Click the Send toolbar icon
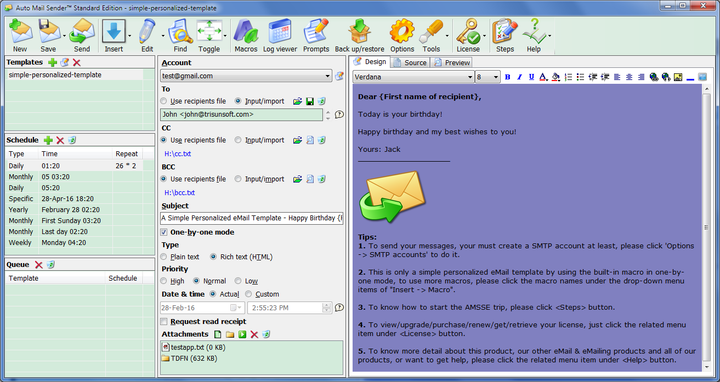 pyautogui.click(x=82, y=36)
